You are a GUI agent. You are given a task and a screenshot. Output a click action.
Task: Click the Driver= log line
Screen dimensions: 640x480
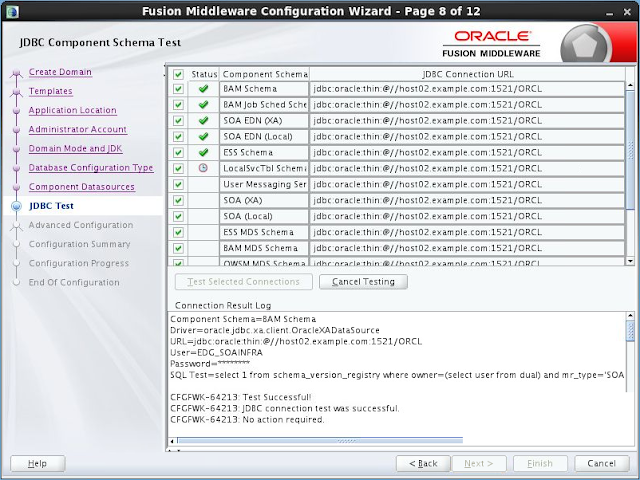coord(275,330)
